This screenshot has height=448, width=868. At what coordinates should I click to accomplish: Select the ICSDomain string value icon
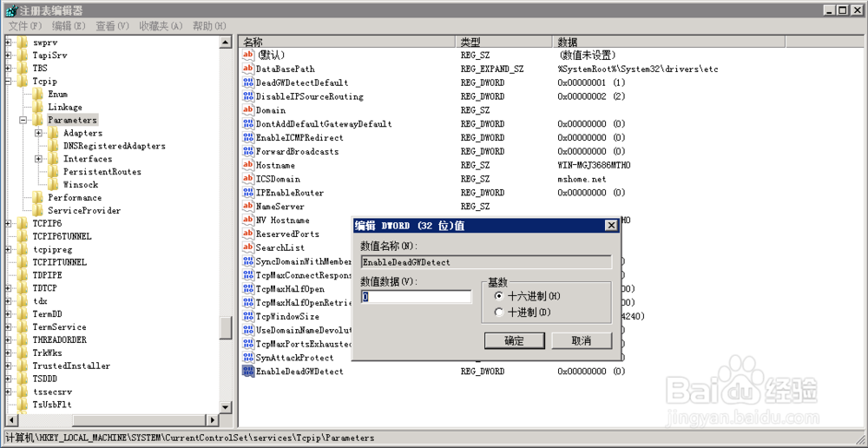248,179
